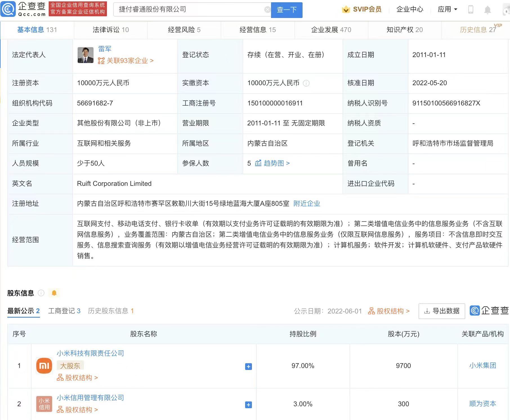
Task: Open the 雷军 profile link
Action: (105, 49)
